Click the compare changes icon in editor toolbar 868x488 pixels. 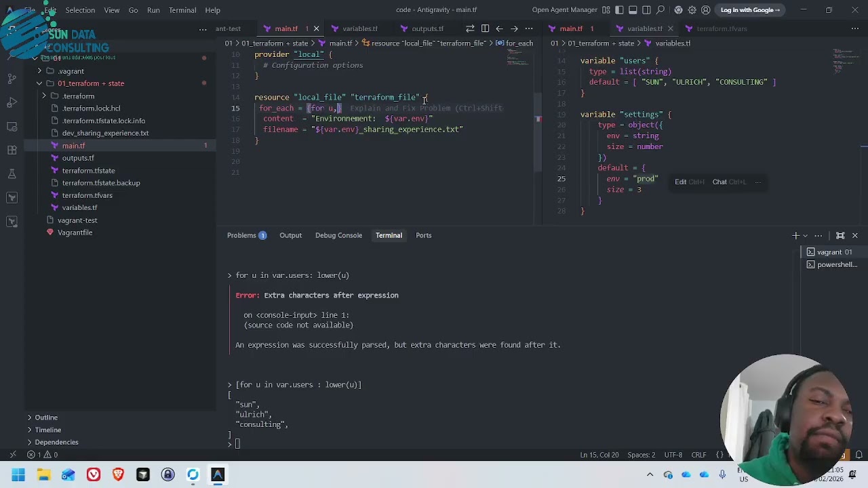point(470,29)
